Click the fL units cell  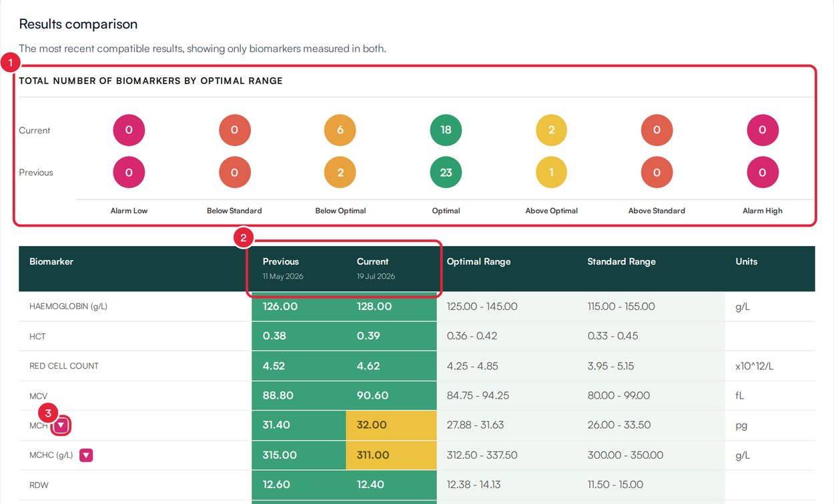click(x=739, y=395)
